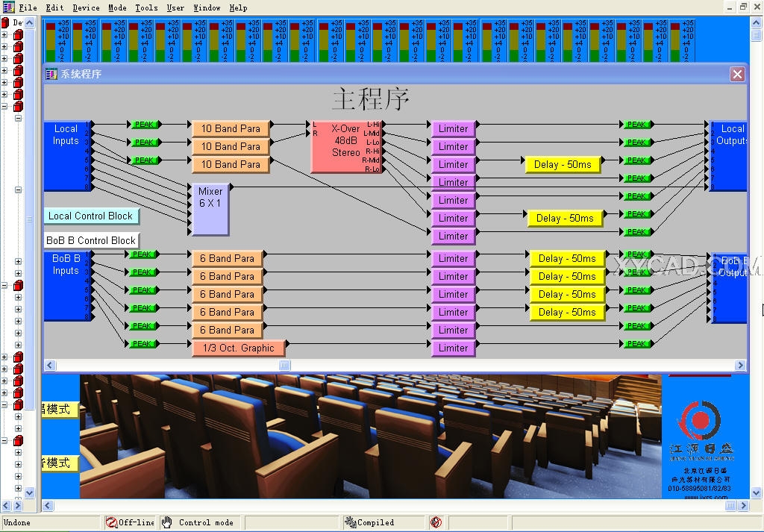Viewport: 764px width, 532px height.
Task: Open the Window menu
Action: (x=207, y=7)
